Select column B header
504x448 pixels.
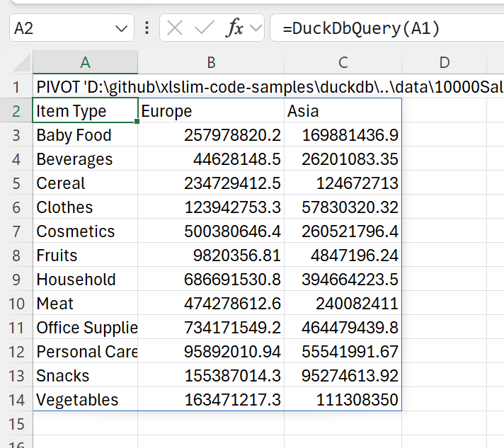pos(211,62)
